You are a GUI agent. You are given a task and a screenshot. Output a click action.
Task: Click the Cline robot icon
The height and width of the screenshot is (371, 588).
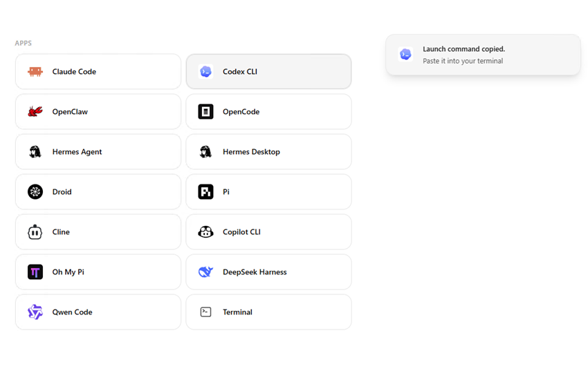tap(35, 231)
